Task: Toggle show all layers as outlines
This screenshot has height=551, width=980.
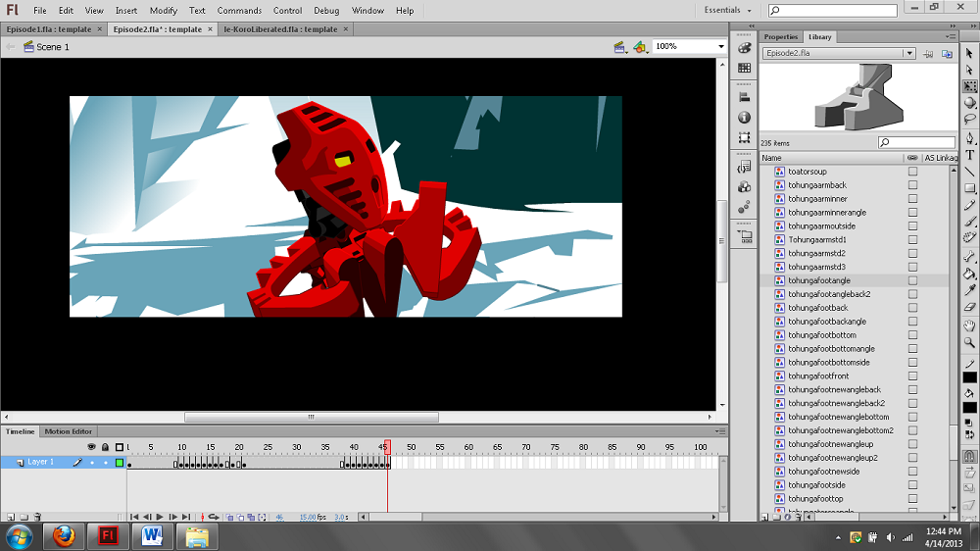Action: point(120,446)
